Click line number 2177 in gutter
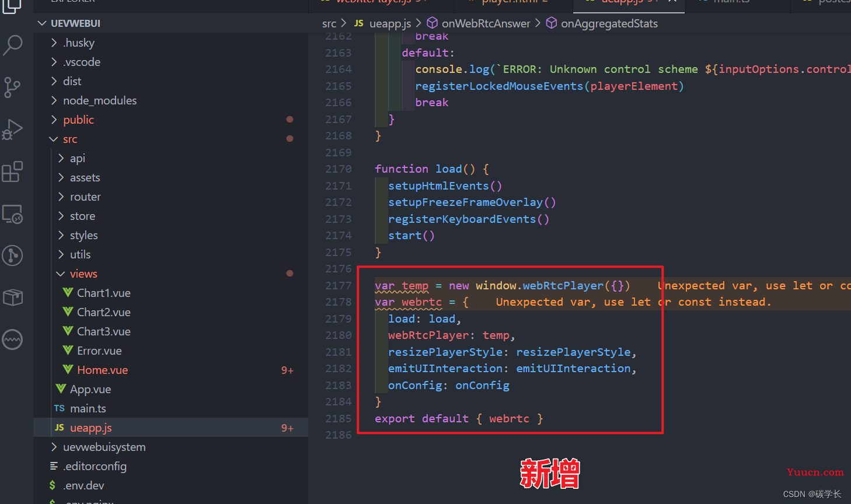This screenshot has width=851, height=504. click(x=339, y=285)
